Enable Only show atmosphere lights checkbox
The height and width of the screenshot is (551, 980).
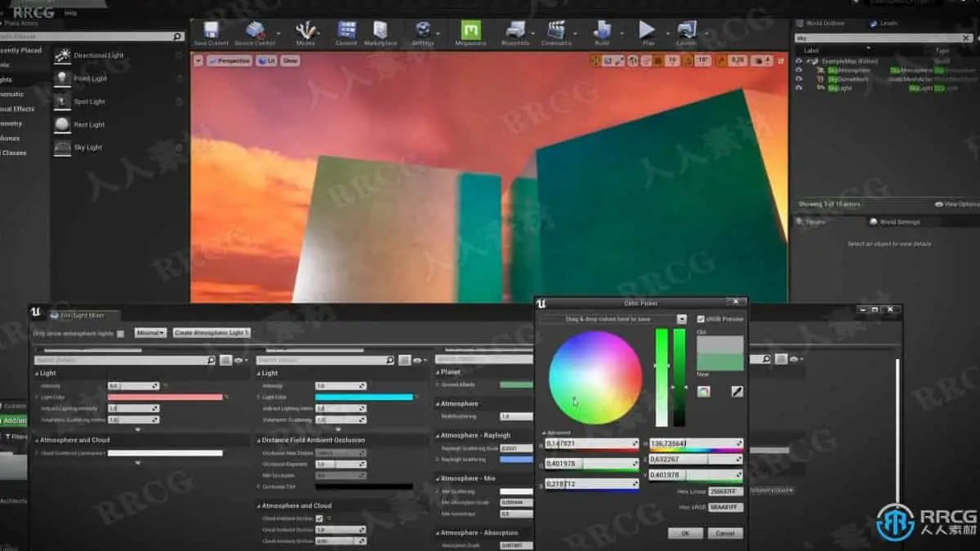click(x=121, y=333)
